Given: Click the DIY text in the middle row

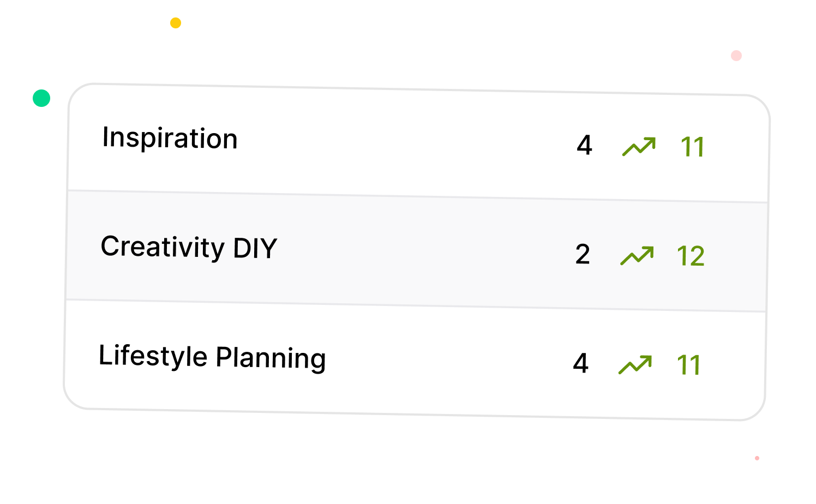Looking at the screenshot, I should [x=255, y=248].
